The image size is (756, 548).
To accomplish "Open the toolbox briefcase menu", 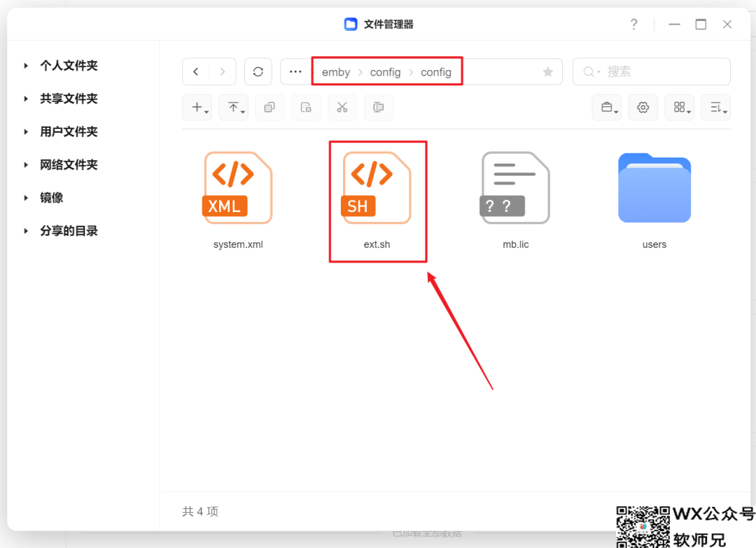I will coord(606,108).
